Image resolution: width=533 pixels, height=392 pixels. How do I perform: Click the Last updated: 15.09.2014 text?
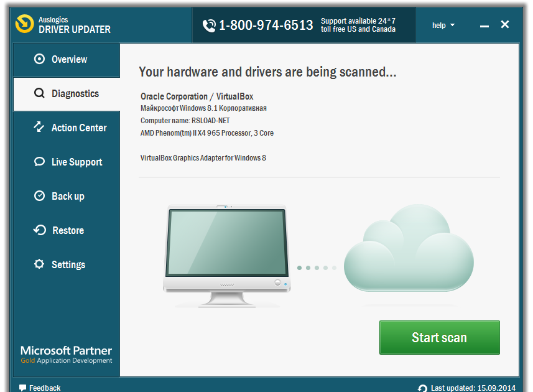473,388
